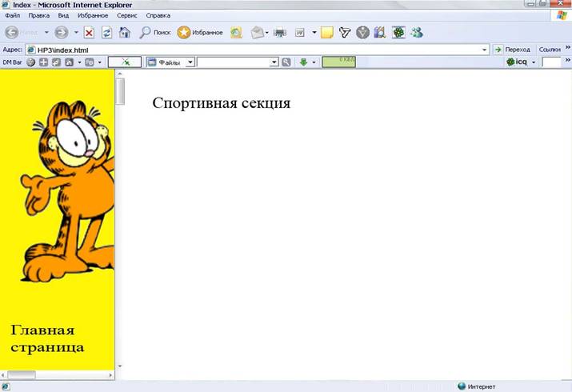Click the status bar page icon
Viewport: 572px width, 392px height.
(x=6, y=387)
